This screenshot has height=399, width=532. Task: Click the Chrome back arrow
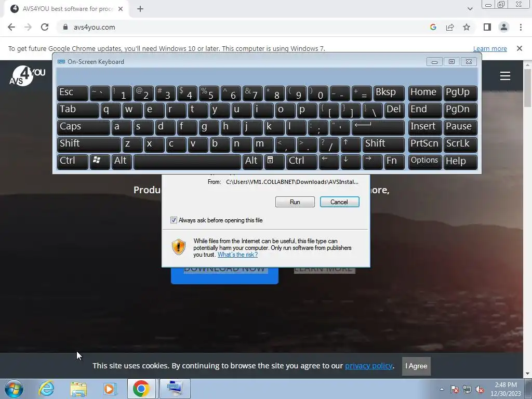[11, 27]
